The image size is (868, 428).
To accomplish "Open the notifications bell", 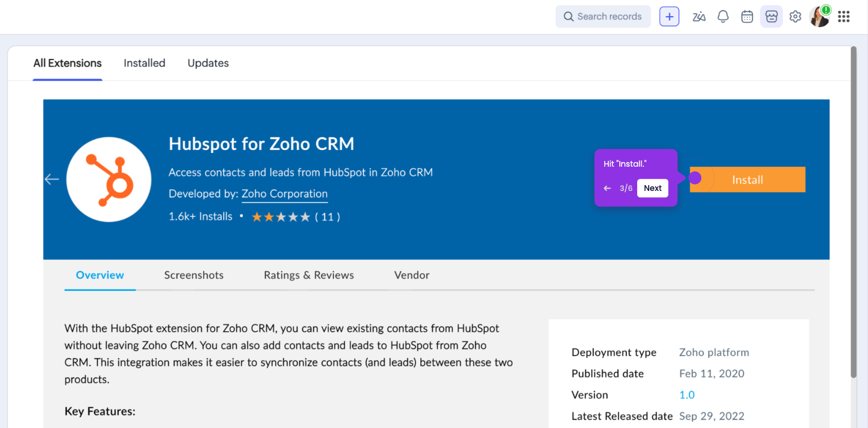I will [x=723, y=17].
